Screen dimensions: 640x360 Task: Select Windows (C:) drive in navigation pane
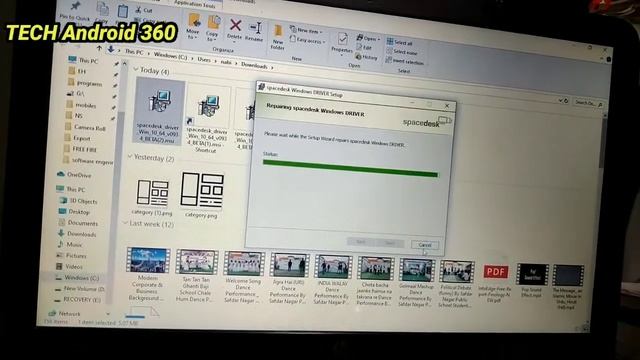[77, 278]
